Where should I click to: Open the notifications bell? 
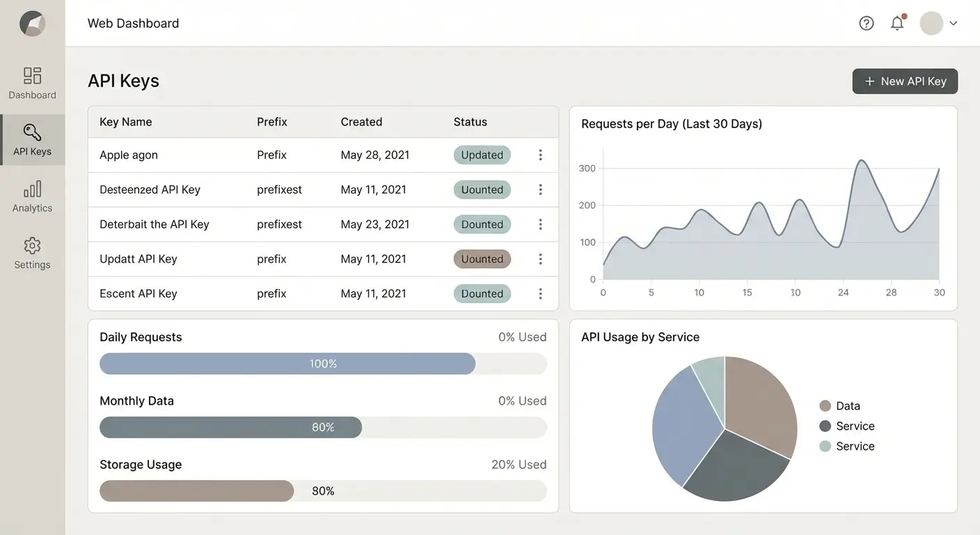[898, 23]
